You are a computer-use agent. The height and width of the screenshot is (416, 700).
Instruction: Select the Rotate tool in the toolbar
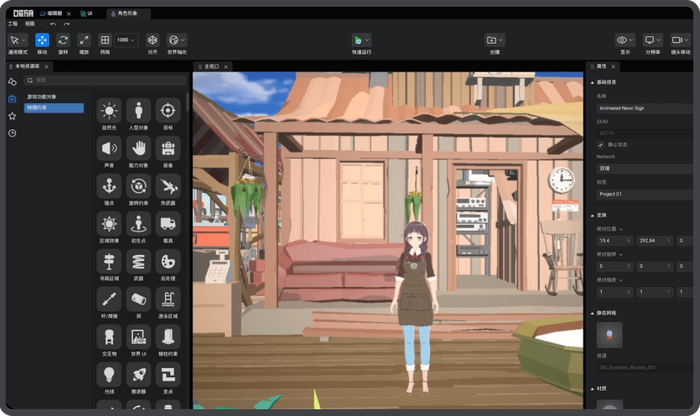63,40
